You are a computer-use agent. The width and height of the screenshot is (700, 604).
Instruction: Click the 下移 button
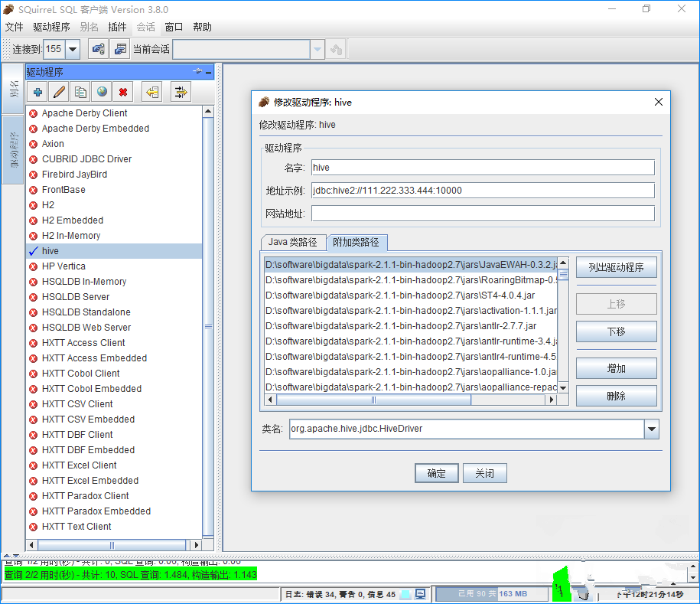pos(616,331)
